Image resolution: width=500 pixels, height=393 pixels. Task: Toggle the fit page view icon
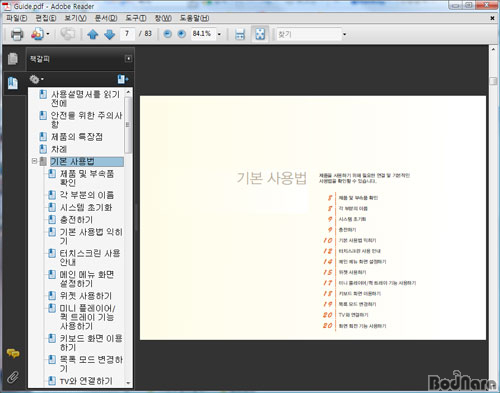260,34
